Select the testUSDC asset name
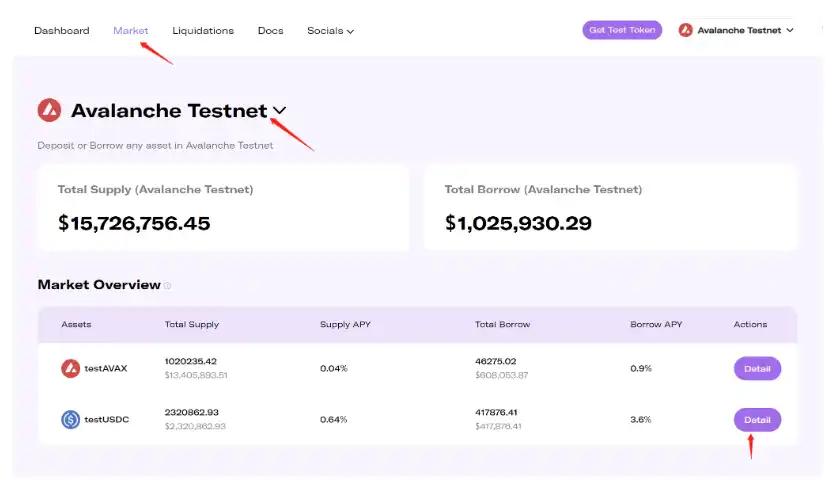 [x=106, y=419]
